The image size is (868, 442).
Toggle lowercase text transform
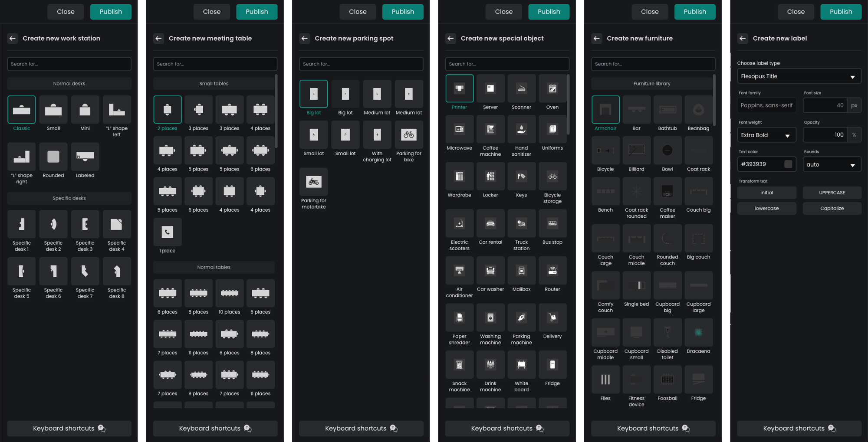coord(766,208)
